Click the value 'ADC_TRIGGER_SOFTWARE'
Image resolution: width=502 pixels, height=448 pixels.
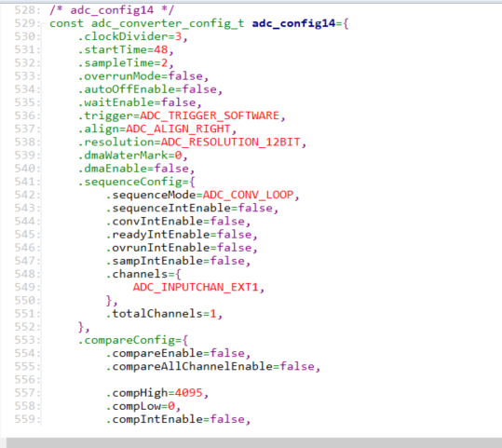point(210,115)
